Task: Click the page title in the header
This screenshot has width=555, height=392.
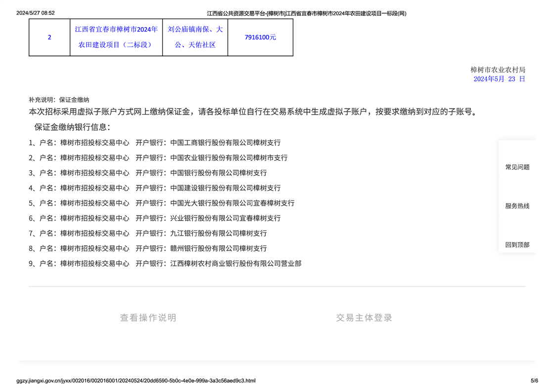Action: 306,13
